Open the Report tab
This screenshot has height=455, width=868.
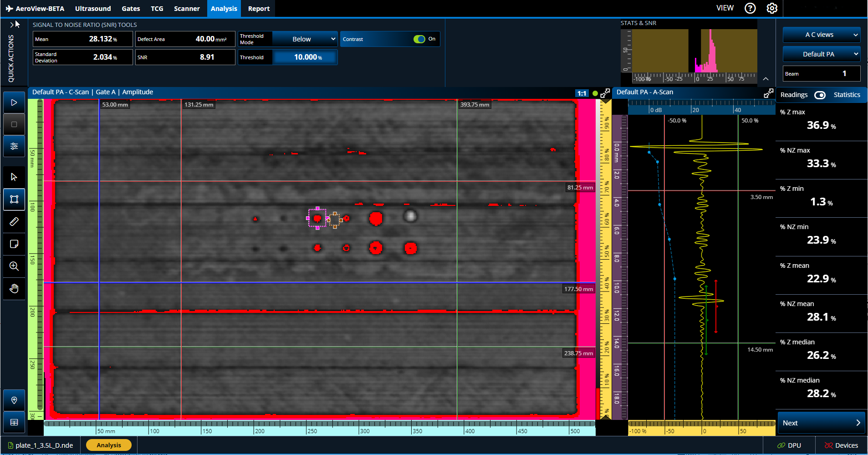click(x=259, y=9)
